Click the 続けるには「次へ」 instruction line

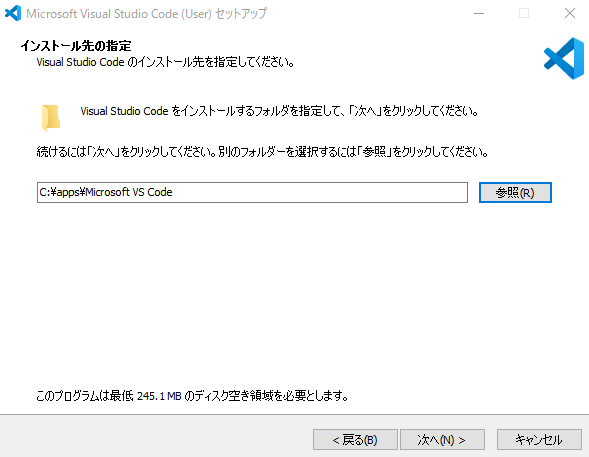coord(263,152)
